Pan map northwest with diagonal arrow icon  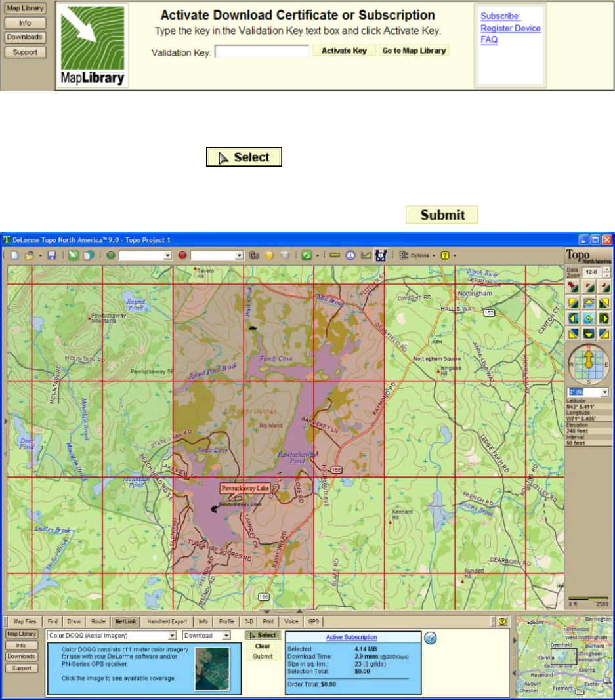coord(573,303)
